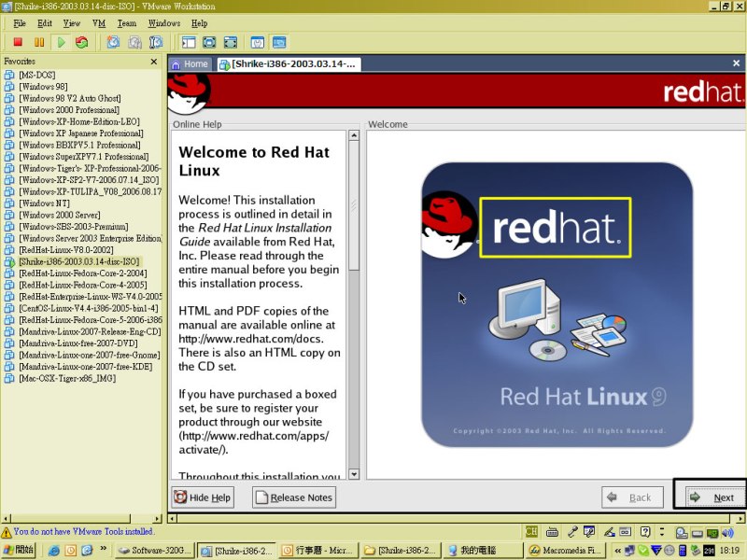This screenshot has height=560, width=747.
Task: Click the VM console horizontal scroll left arrow
Action: click(173, 519)
